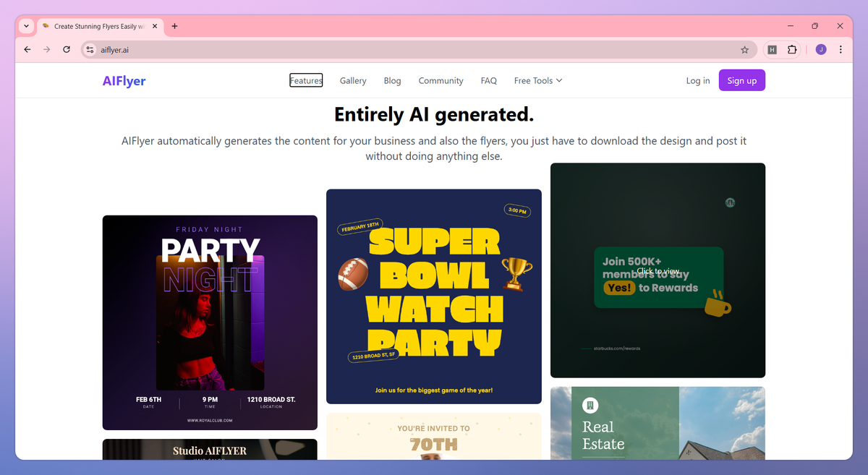View site information icon in address bar
This screenshot has width=868, height=475.
click(90, 50)
